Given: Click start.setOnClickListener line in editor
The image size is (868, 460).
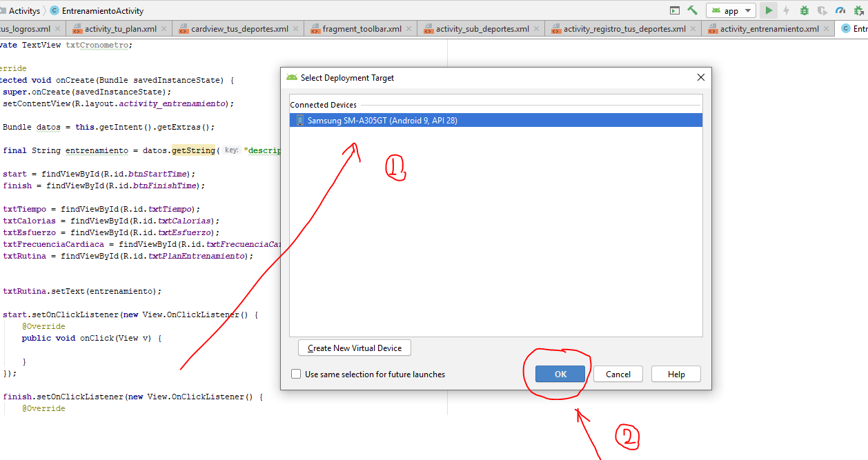Looking at the screenshot, I should (130, 314).
